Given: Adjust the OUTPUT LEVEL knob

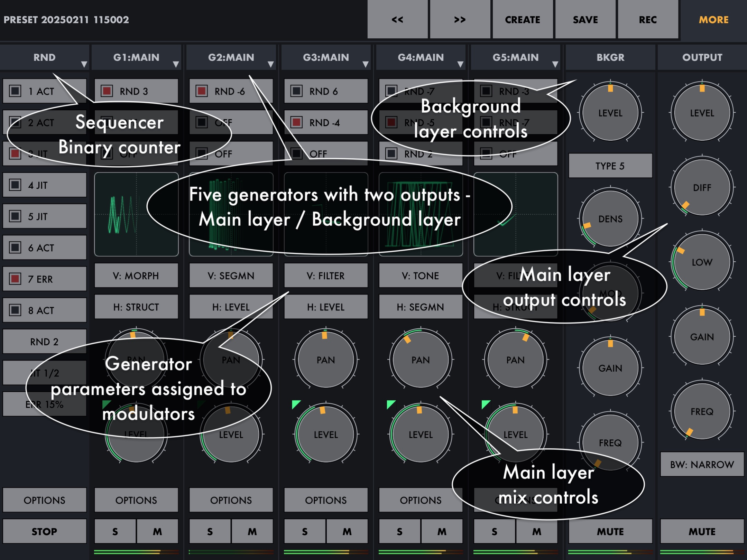Looking at the screenshot, I should (x=702, y=113).
